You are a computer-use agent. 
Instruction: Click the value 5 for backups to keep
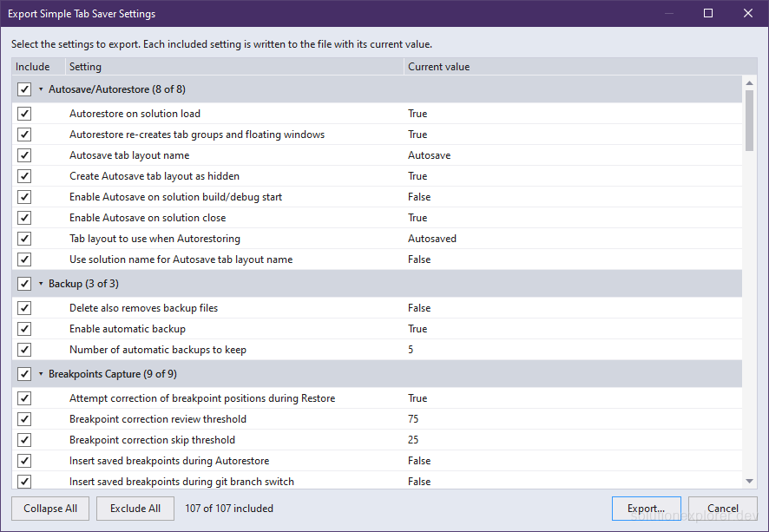[x=411, y=350]
